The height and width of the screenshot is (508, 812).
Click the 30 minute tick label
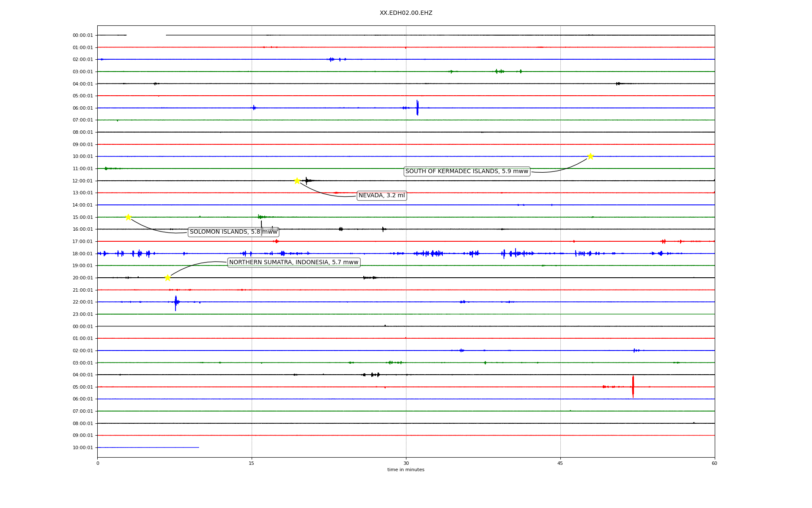pos(406,463)
